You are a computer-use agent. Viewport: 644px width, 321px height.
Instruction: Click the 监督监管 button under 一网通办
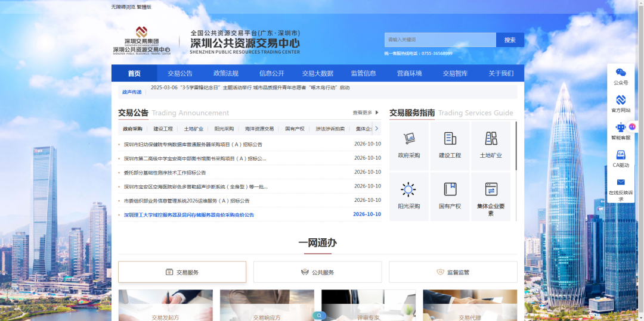[x=453, y=272]
